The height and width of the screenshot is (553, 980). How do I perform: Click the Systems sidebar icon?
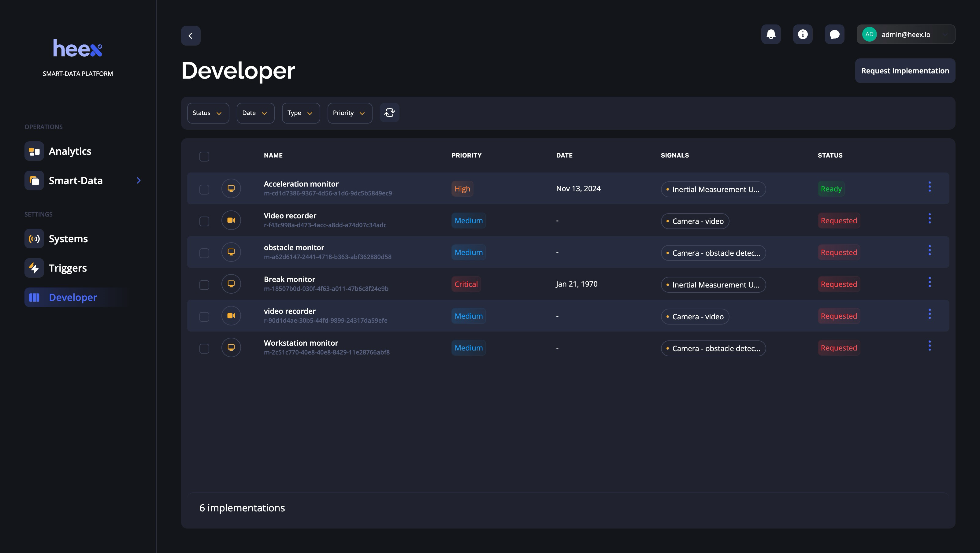coord(34,239)
